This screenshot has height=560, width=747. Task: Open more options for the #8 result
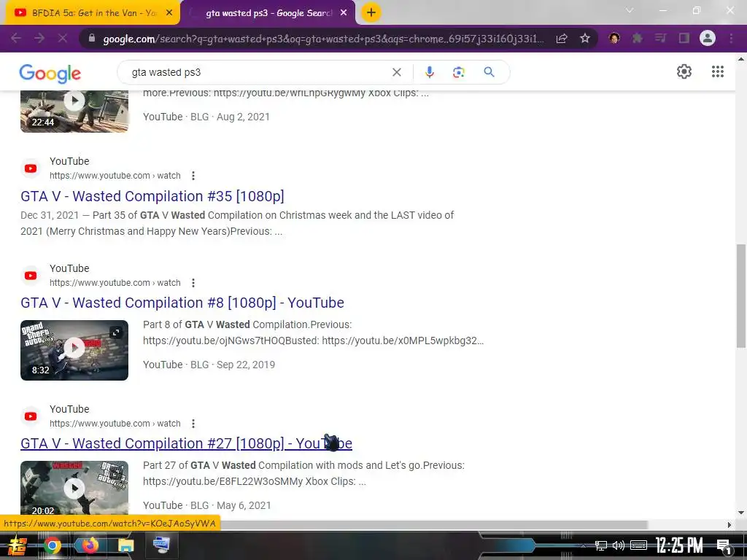coord(193,283)
